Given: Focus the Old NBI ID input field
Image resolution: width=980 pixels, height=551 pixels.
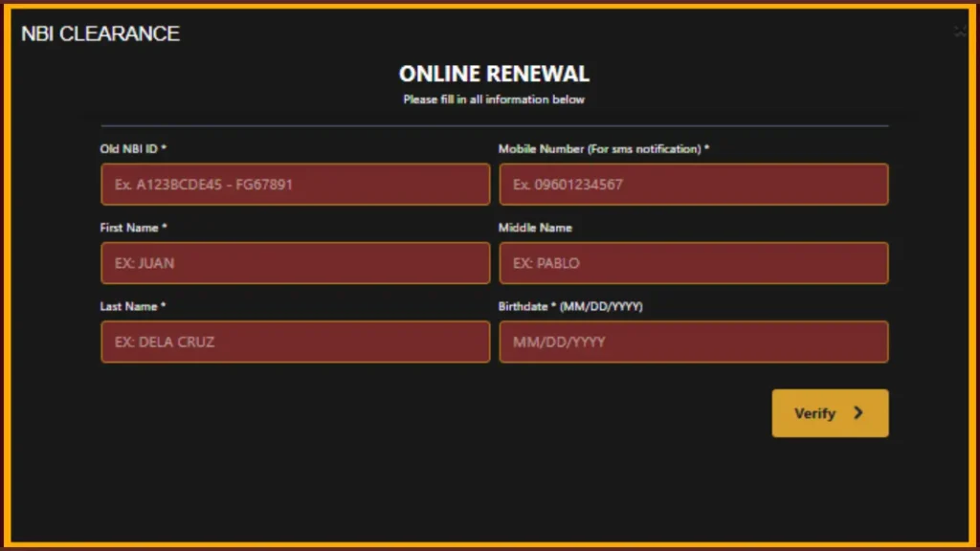Looking at the screenshot, I should pyautogui.click(x=295, y=184).
